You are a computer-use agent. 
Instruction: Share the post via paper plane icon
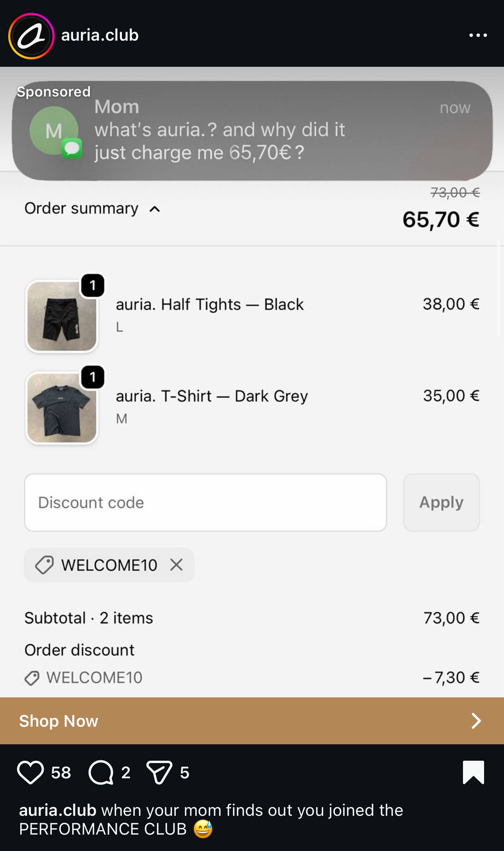coord(159,772)
